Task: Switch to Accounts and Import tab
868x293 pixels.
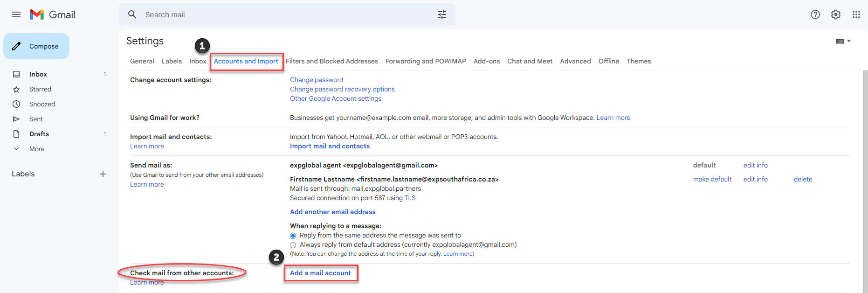Action: tap(246, 61)
